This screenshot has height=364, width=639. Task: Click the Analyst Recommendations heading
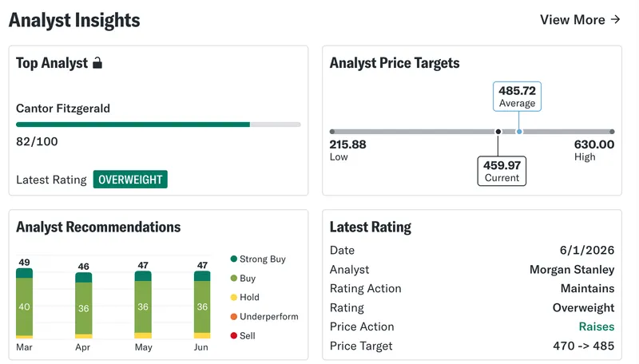pyautogui.click(x=98, y=227)
